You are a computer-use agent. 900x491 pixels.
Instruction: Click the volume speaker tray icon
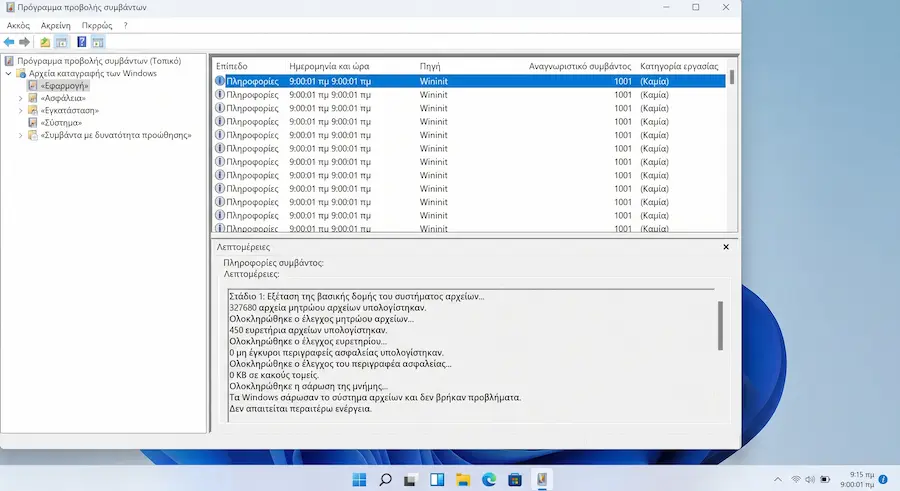point(810,480)
